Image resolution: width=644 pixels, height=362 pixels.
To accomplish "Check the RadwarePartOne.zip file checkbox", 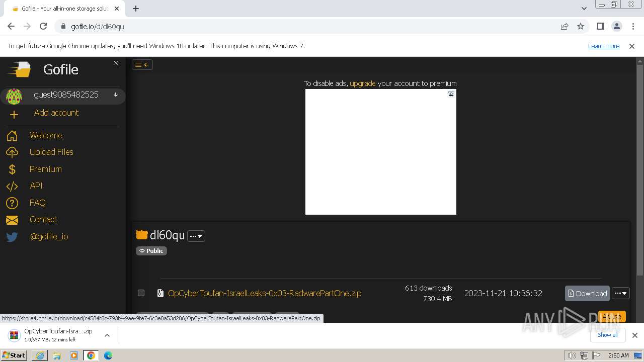I will coord(141,293).
